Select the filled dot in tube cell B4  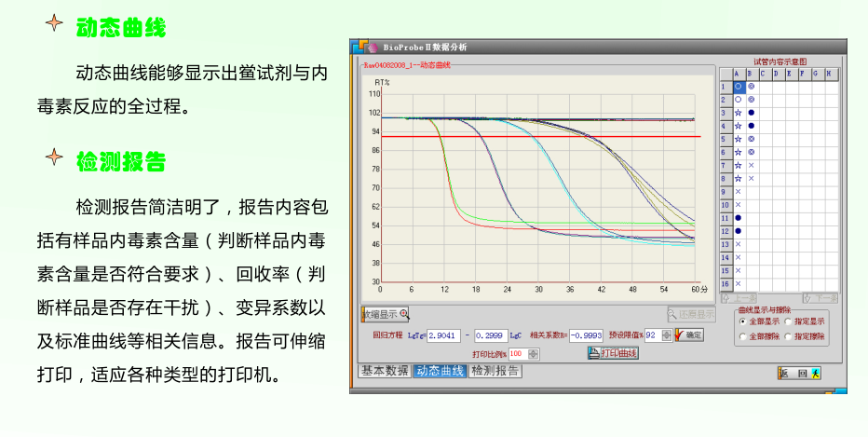(x=751, y=125)
